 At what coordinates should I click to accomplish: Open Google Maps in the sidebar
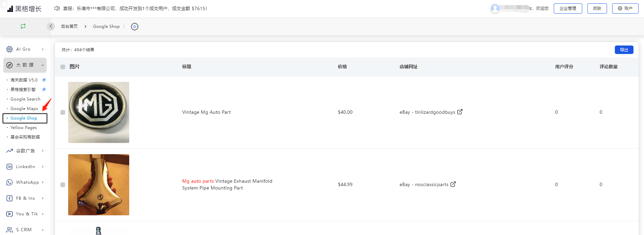coord(24,109)
